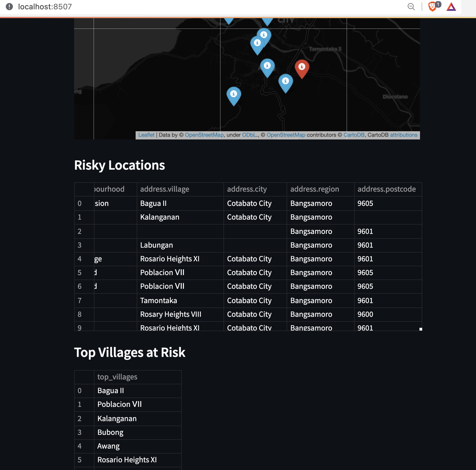Select the Labungan village cell
Screen dimensions: 476x470
[180, 245]
